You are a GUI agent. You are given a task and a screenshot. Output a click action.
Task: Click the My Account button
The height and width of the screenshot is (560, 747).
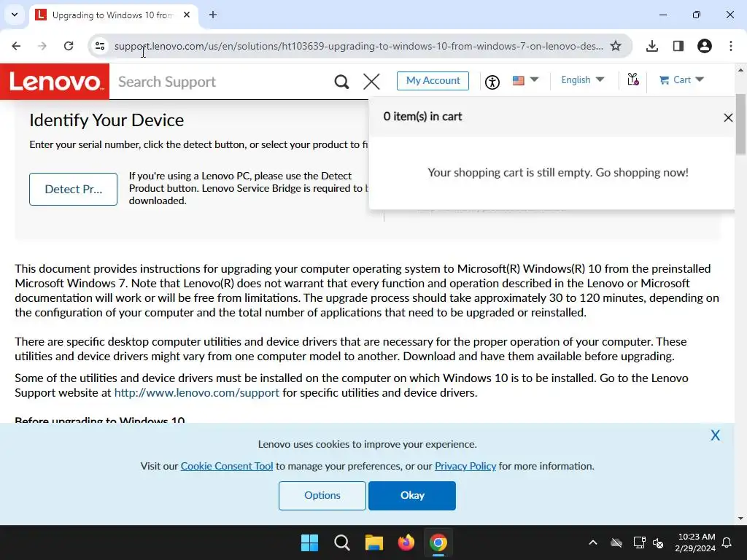coord(433,80)
